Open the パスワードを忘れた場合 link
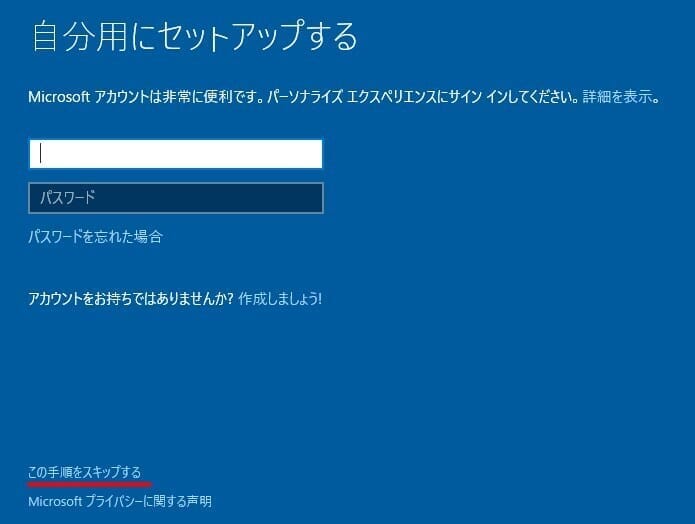The height and width of the screenshot is (524, 695). tap(95, 237)
